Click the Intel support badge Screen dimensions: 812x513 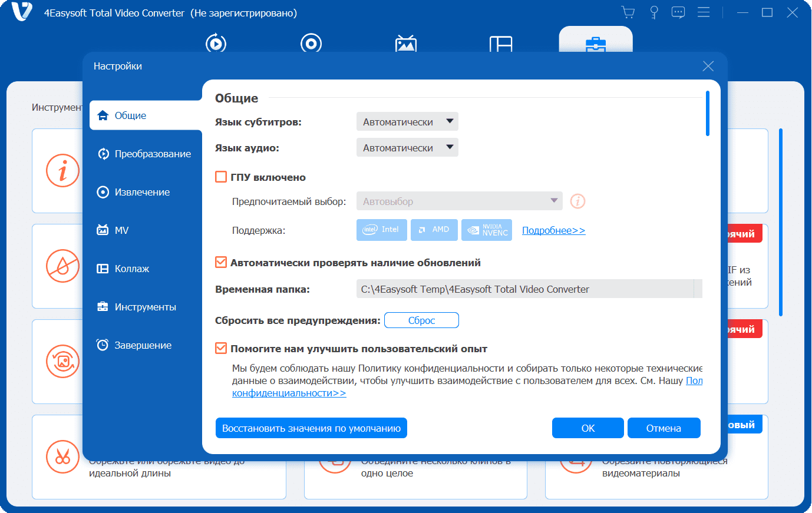382,230
